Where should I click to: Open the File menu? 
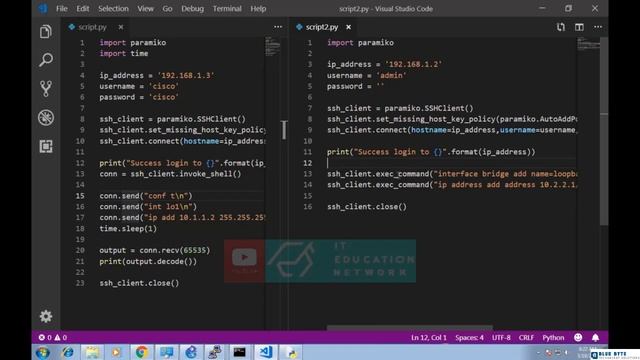[x=62, y=9]
